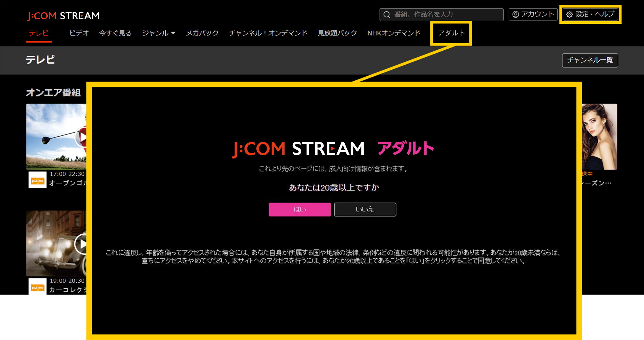Switch to the ビデオ tab
Screen dimensions: 644x340
[79, 33]
